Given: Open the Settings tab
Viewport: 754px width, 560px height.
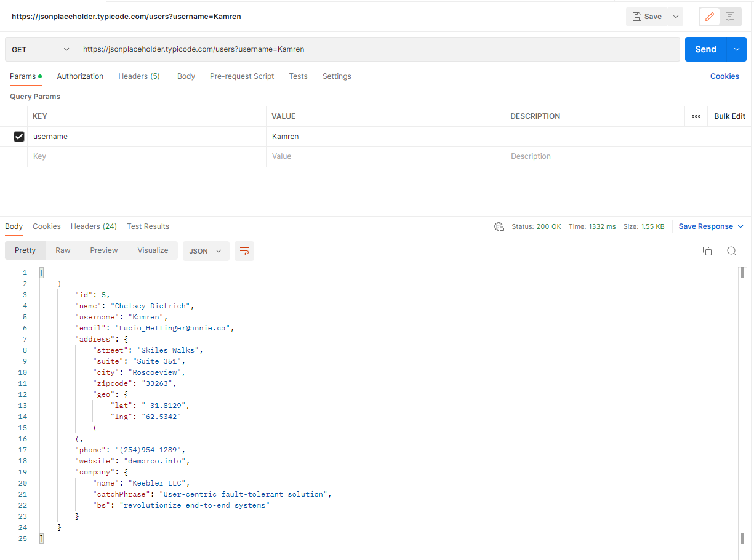Looking at the screenshot, I should click(337, 76).
